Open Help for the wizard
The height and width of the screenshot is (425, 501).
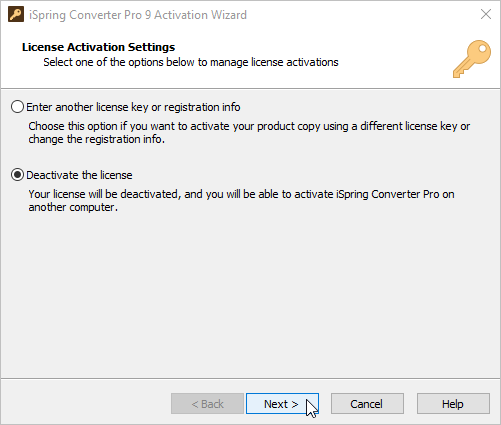pyautogui.click(x=453, y=404)
